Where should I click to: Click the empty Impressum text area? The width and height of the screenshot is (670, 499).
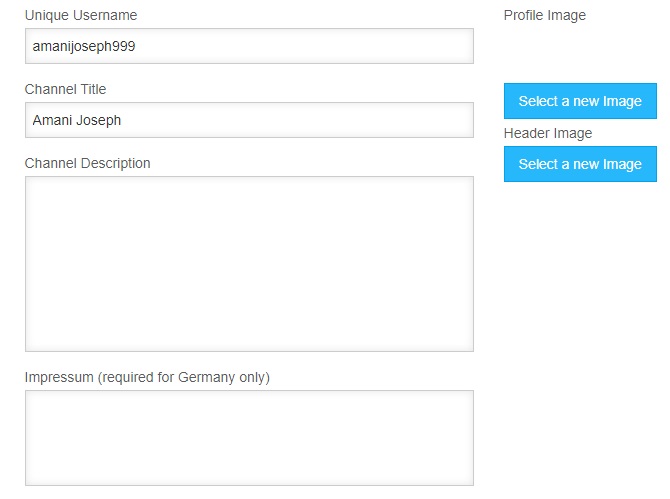click(249, 438)
